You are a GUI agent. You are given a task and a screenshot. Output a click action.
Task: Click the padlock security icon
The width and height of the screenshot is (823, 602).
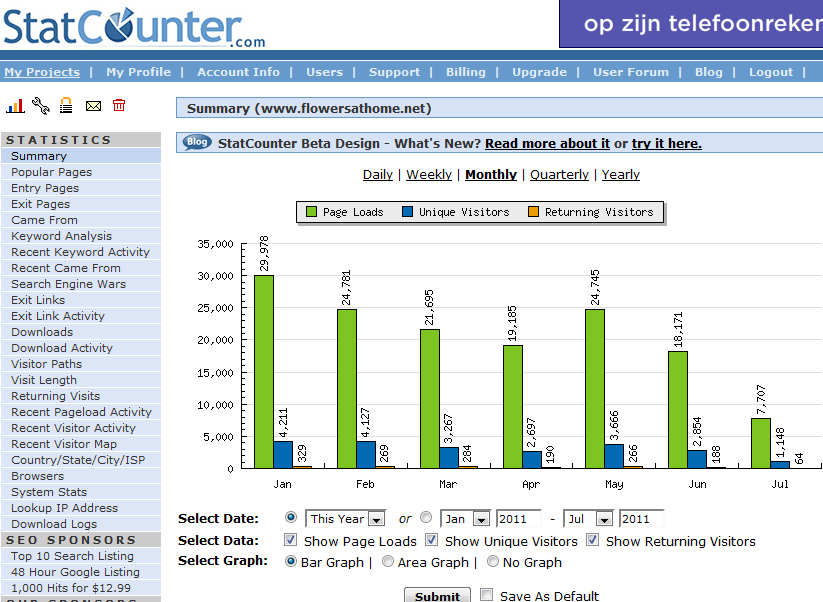point(66,105)
